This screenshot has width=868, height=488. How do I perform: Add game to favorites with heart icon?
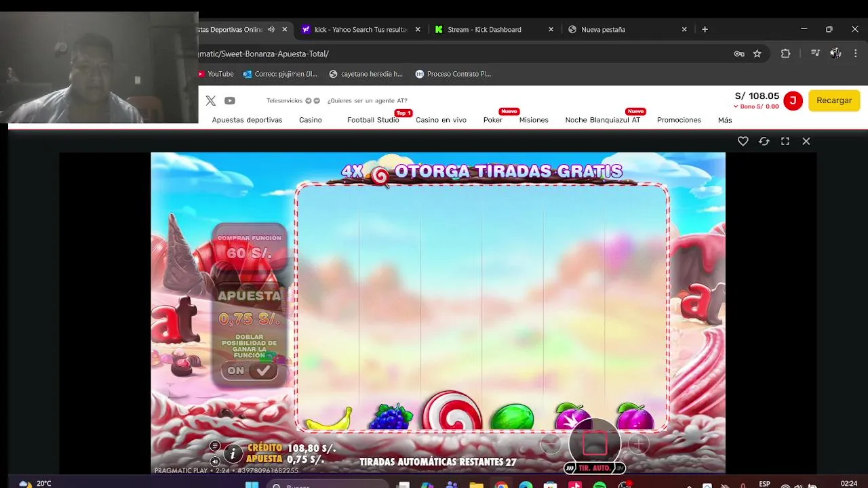pyautogui.click(x=743, y=141)
